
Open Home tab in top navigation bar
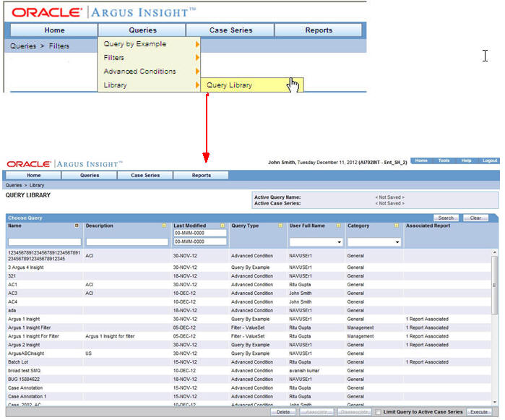click(x=54, y=30)
